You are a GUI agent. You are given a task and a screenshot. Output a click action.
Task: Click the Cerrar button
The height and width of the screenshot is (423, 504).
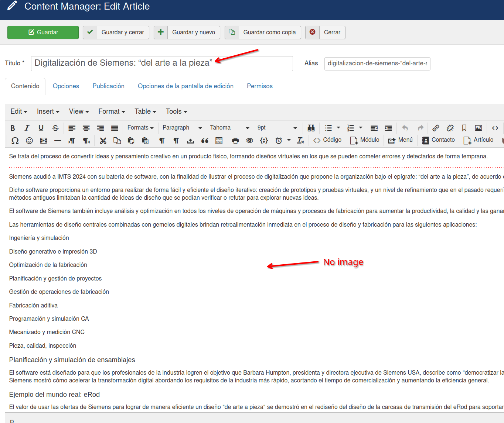pyautogui.click(x=325, y=32)
